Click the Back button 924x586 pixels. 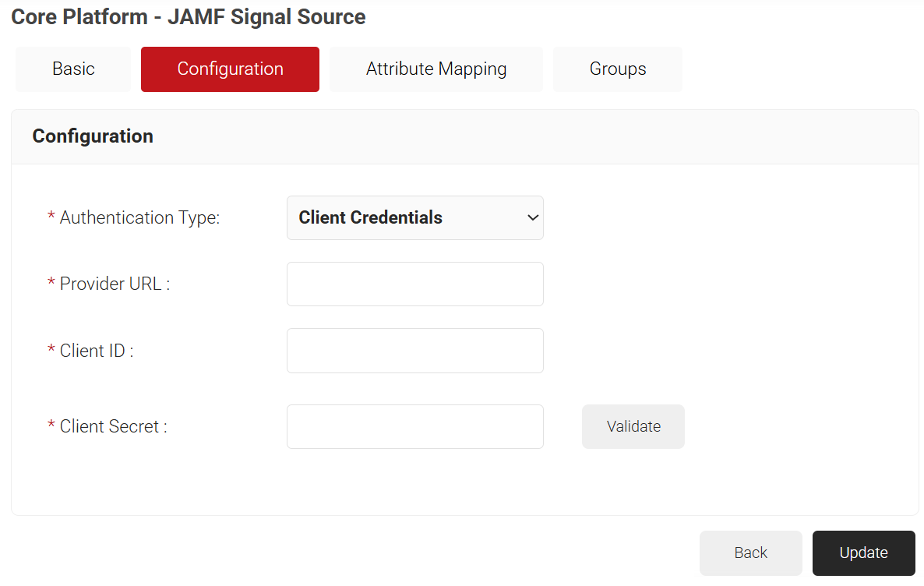pyautogui.click(x=750, y=552)
